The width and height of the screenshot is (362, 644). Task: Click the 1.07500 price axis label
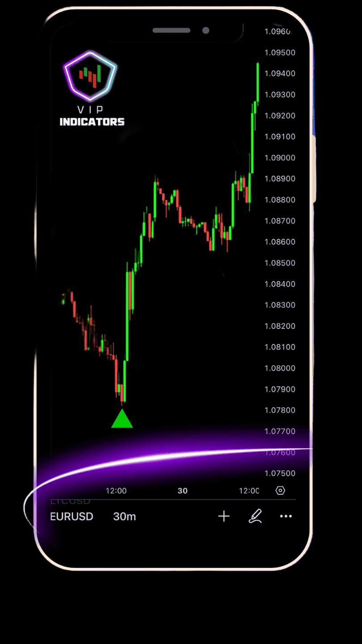pyautogui.click(x=280, y=473)
